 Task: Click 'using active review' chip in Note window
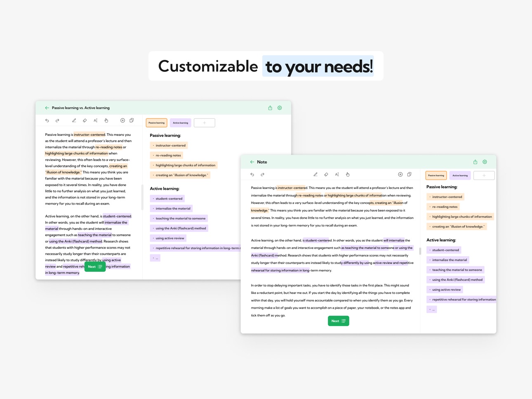pos(445,290)
